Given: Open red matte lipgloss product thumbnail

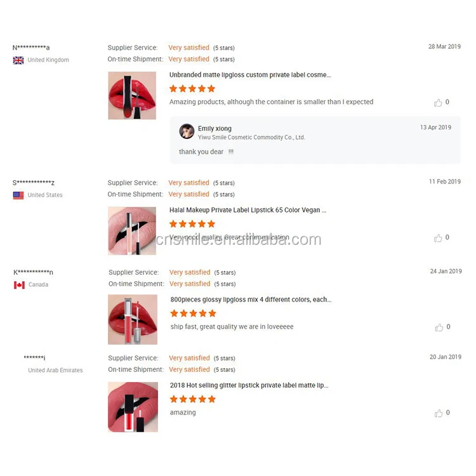Looking at the screenshot, I should 132,95.
